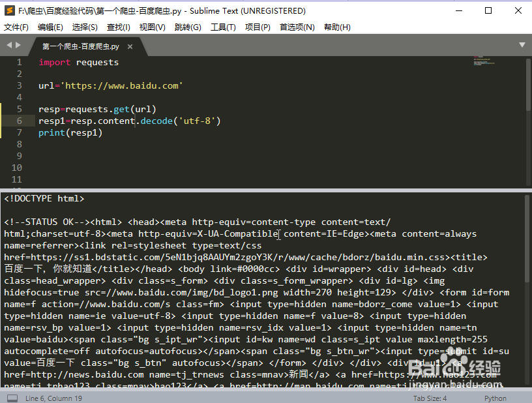Click line number 6 in gutter
This screenshot has width=532, height=403.
point(20,121)
